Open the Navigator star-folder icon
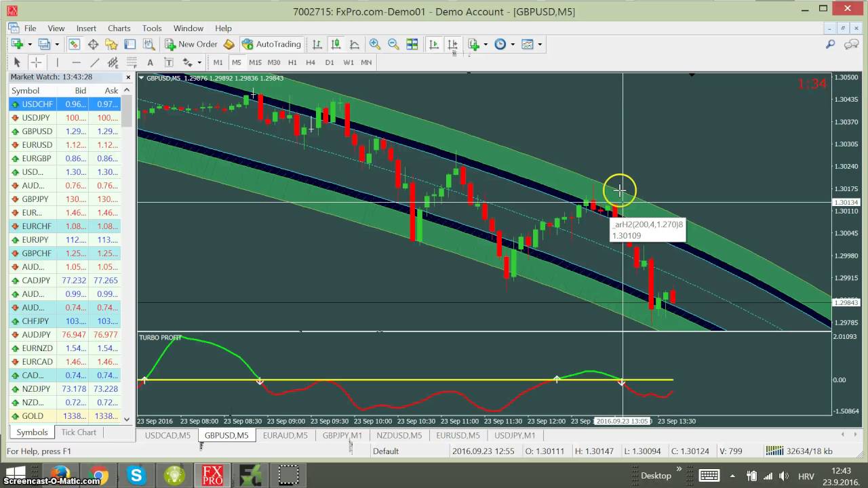This screenshot has height=488, width=868. [111, 44]
